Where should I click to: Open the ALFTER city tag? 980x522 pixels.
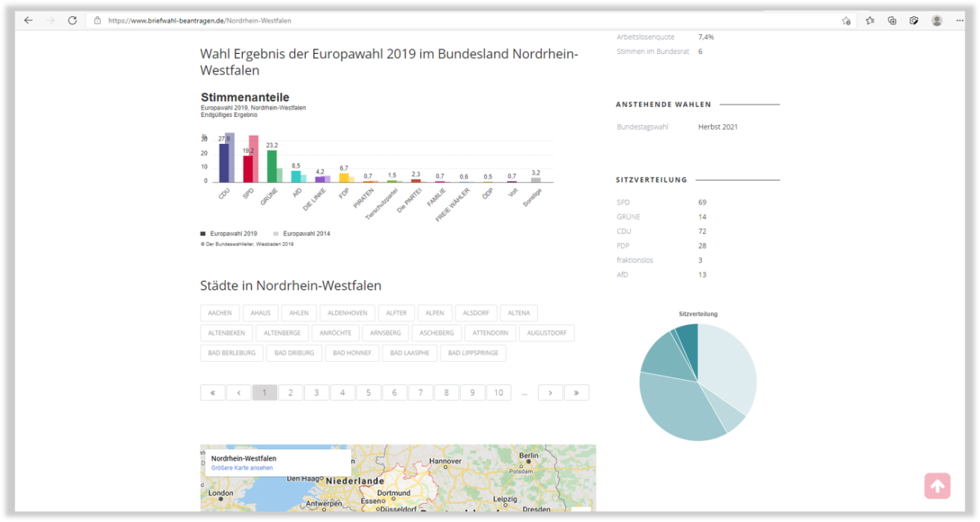(x=396, y=313)
